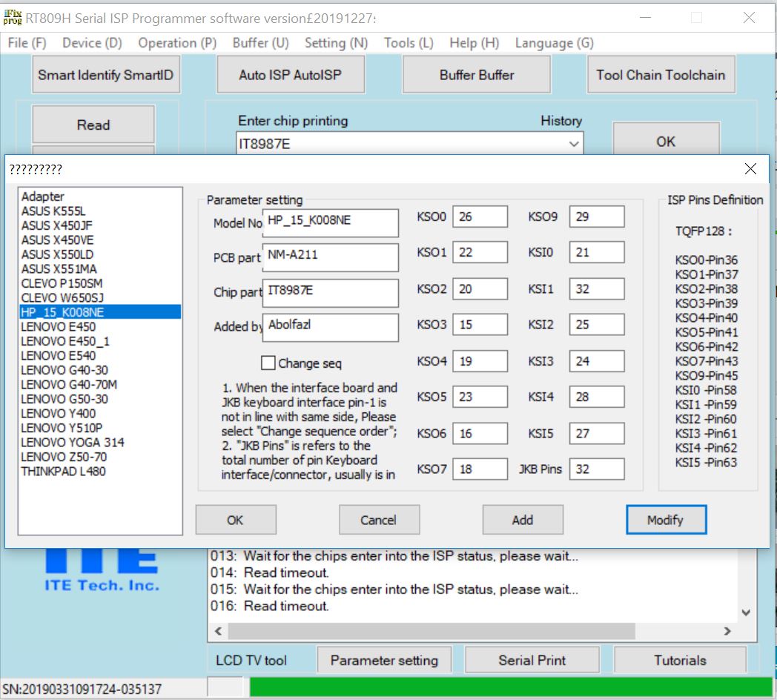Click the Tutorials button
Screen dimensions: 777x700
coord(680,660)
